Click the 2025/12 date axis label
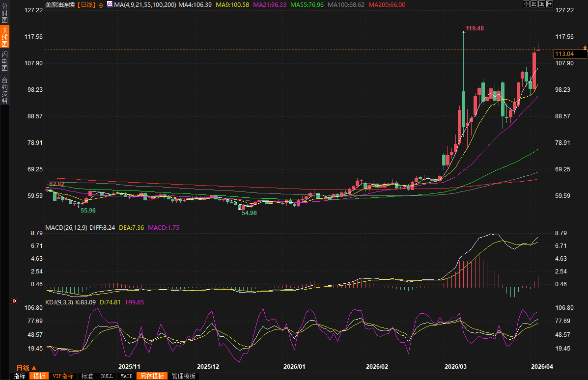The image size is (588, 380). 208,367
